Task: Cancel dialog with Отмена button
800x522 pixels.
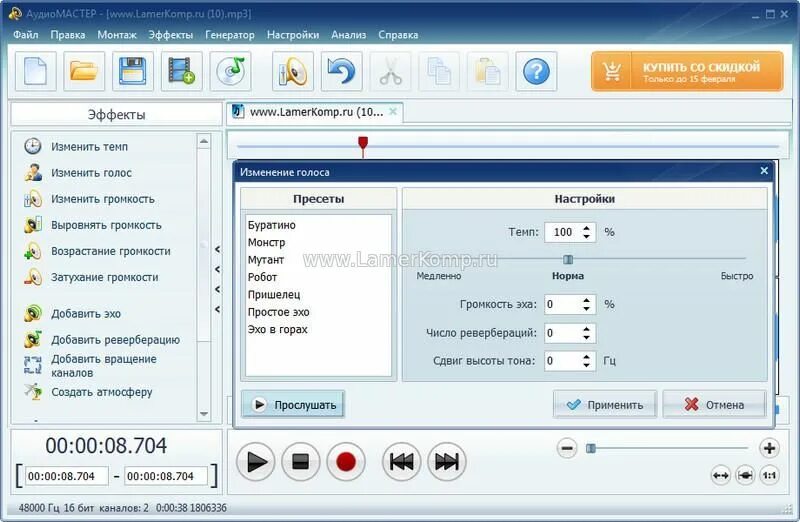Action: 714,405
